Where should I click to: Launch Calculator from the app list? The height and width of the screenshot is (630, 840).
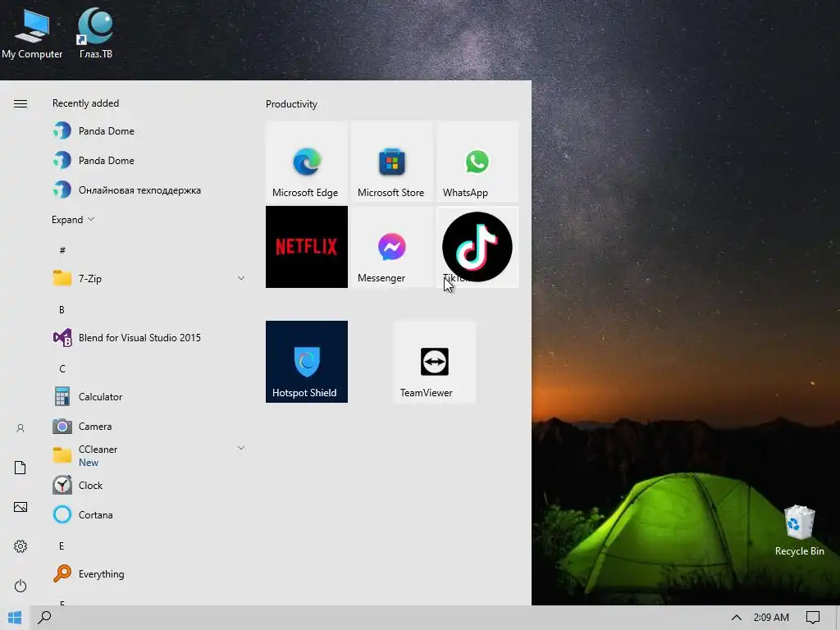(148, 396)
